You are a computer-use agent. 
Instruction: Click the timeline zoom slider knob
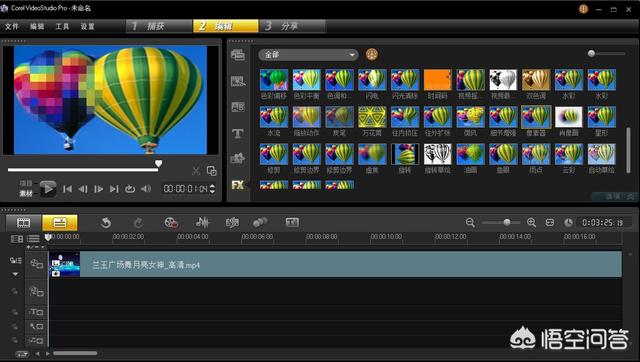click(507, 222)
